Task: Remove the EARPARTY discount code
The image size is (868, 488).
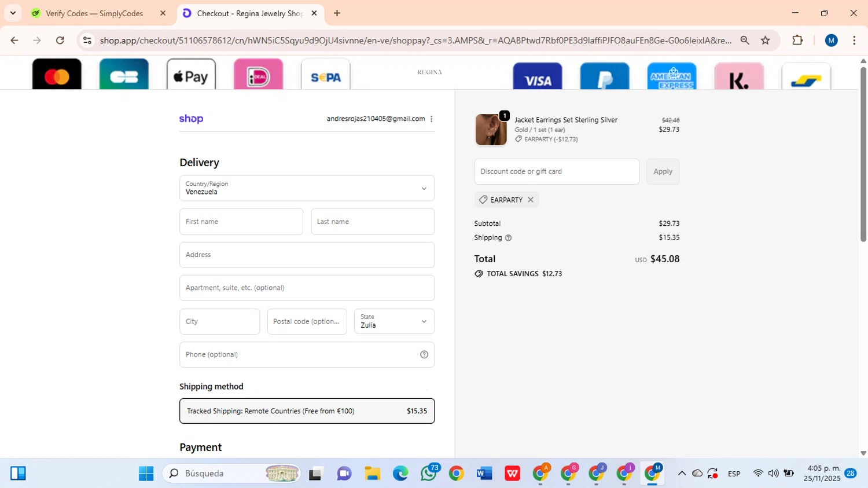Action: 530,200
